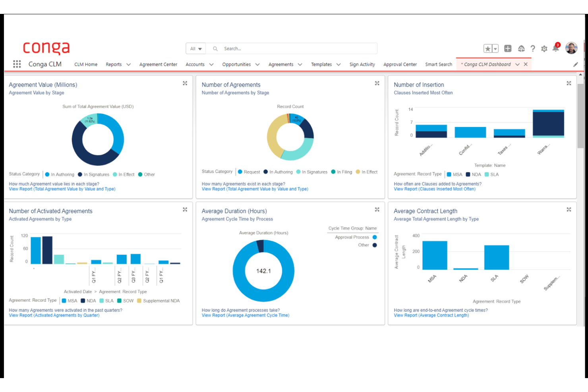The image size is (588, 392).
Task: Expand the Number of Insertion chart
Action: pos(569,83)
